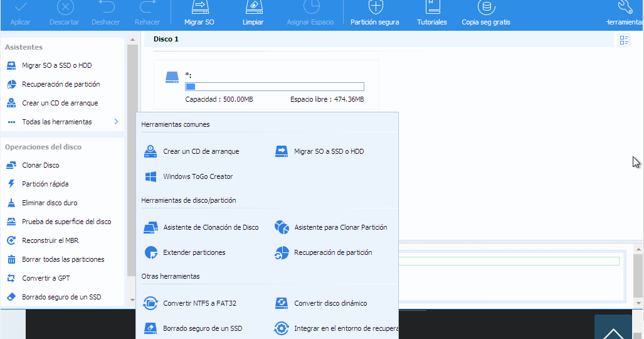Click the down arrow of disk map scrollbar

638,303
